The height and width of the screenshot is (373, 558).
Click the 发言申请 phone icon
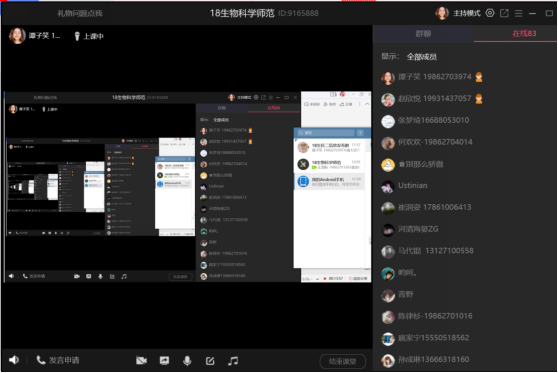pyautogui.click(x=41, y=360)
